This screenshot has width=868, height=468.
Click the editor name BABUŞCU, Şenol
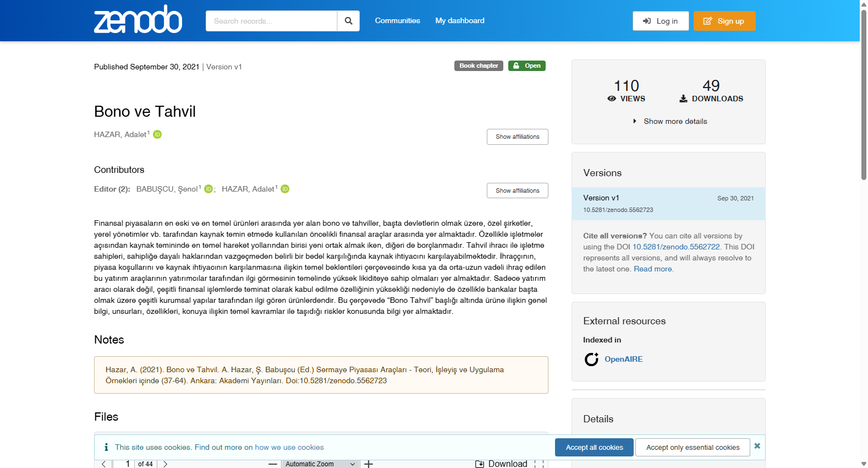coord(167,189)
